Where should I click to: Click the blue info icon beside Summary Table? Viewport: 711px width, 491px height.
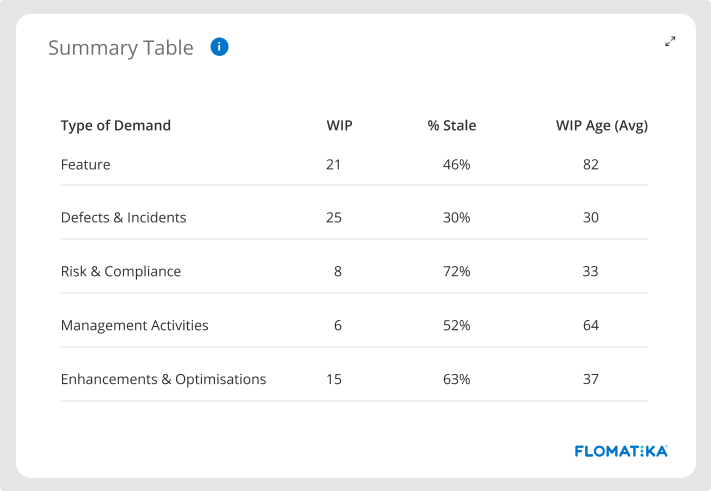(x=220, y=47)
